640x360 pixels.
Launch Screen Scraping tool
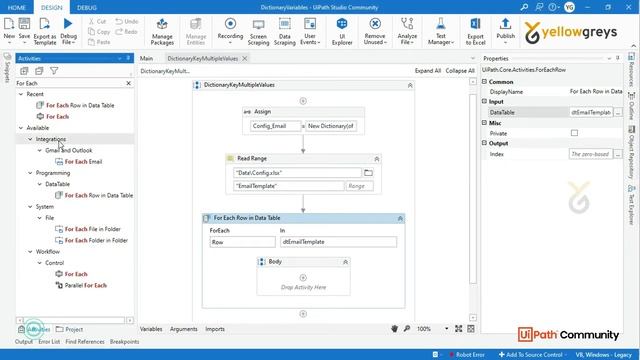point(258,31)
